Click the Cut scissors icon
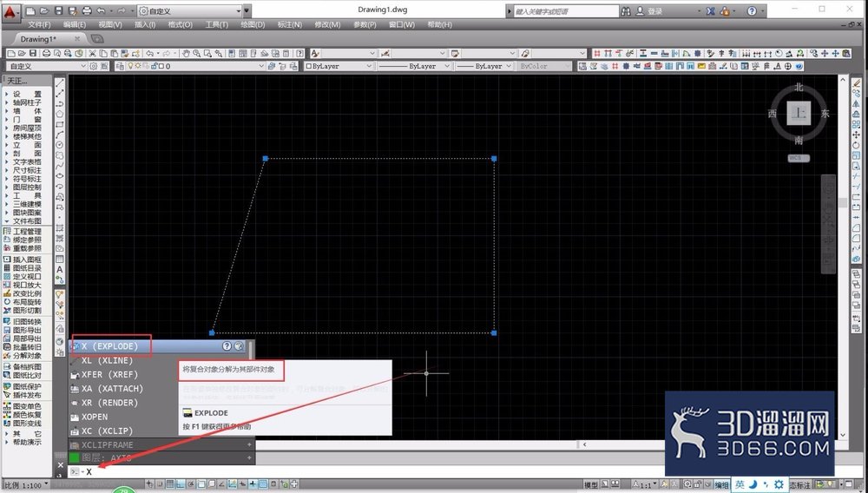Screen dimensions: 868x493 (93, 54)
